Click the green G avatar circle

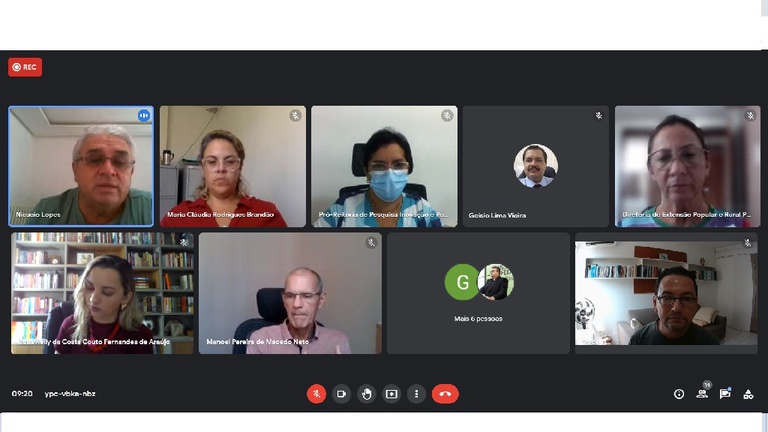click(x=462, y=282)
